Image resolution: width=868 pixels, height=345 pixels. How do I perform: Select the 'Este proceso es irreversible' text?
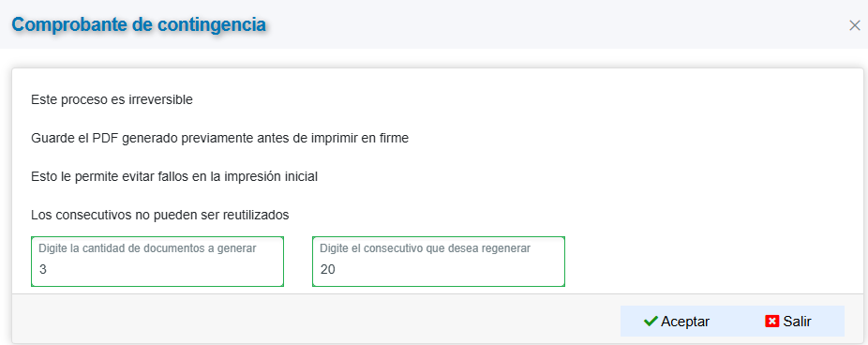(x=112, y=100)
